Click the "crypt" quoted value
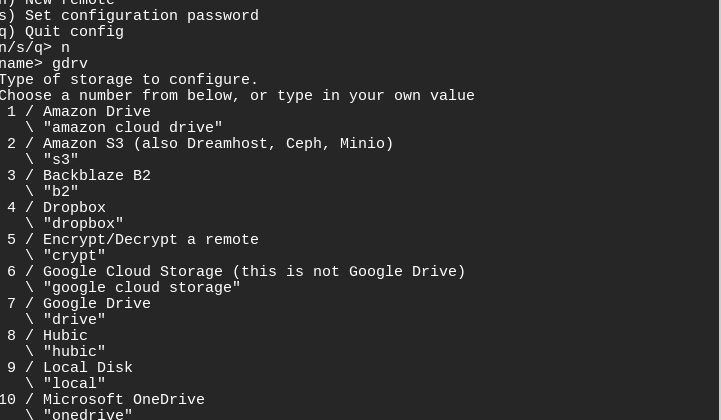 pos(74,255)
